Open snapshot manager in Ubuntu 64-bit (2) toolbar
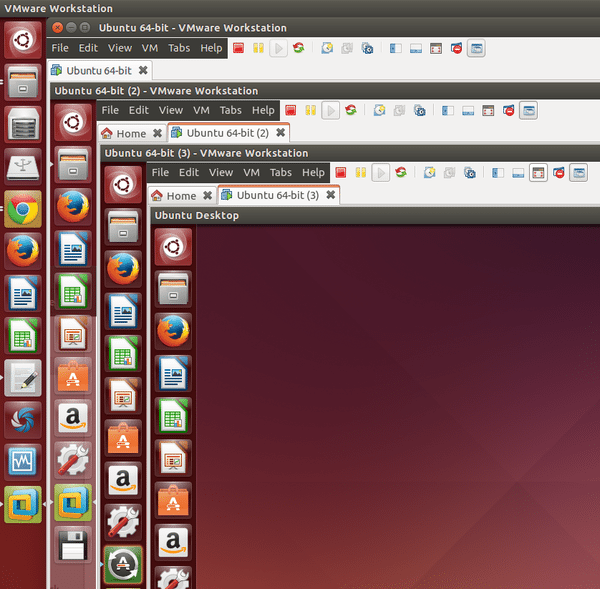Screen dimensions: 600x589 (x=420, y=111)
